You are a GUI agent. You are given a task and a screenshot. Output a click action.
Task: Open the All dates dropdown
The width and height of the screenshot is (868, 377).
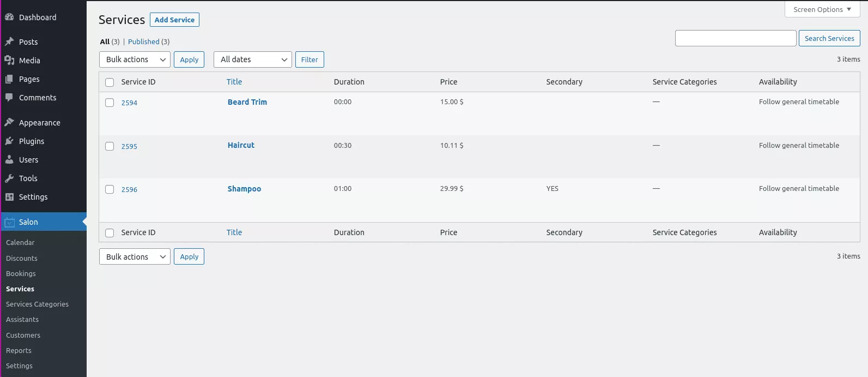tap(253, 59)
